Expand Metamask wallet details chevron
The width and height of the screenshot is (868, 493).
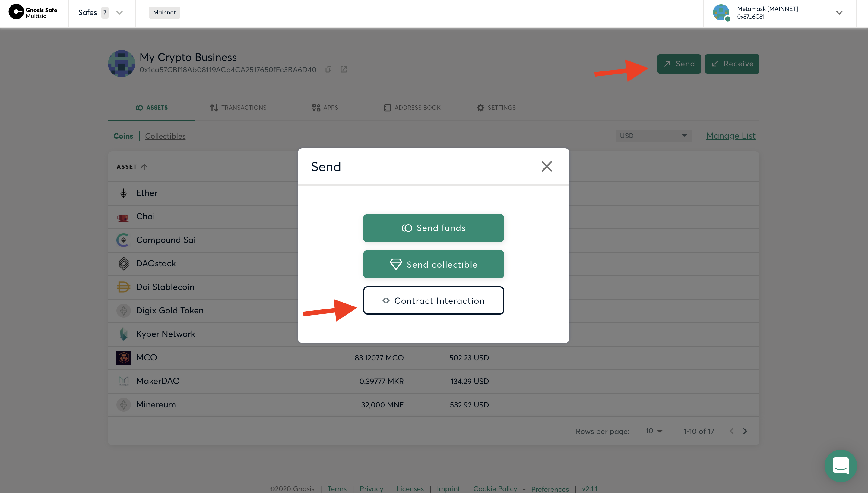point(839,13)
